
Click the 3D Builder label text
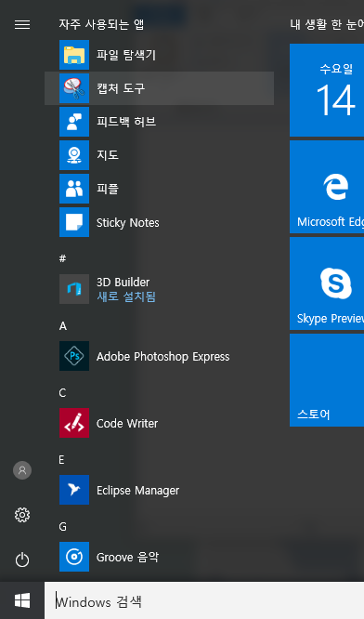tap(123, 283)
